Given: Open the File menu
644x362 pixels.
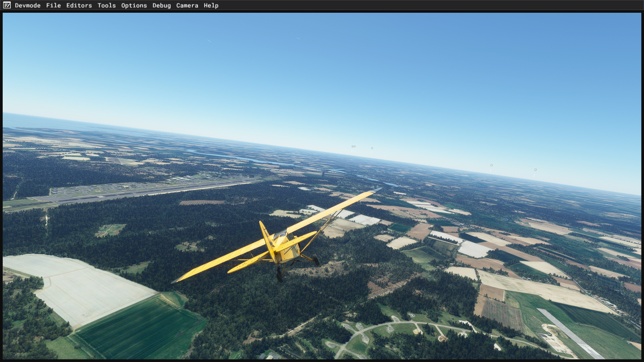Looking at the screenshot, I should (x=53, y=5).
